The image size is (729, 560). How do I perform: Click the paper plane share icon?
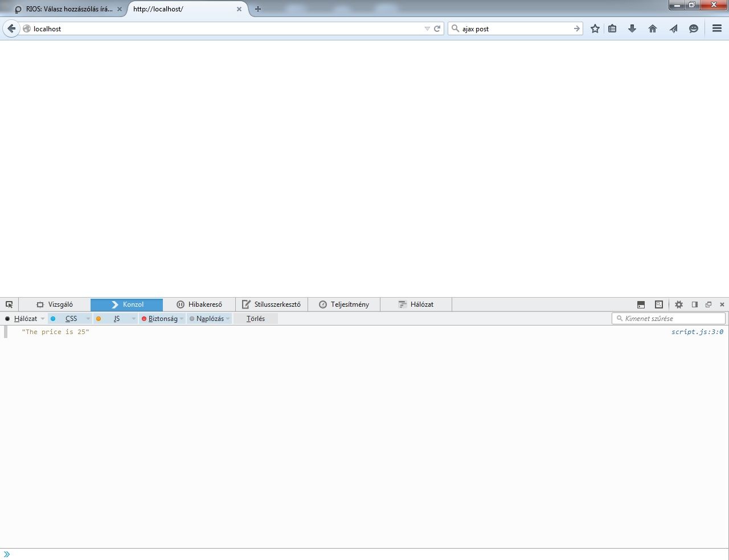click(x=673, y=28)
